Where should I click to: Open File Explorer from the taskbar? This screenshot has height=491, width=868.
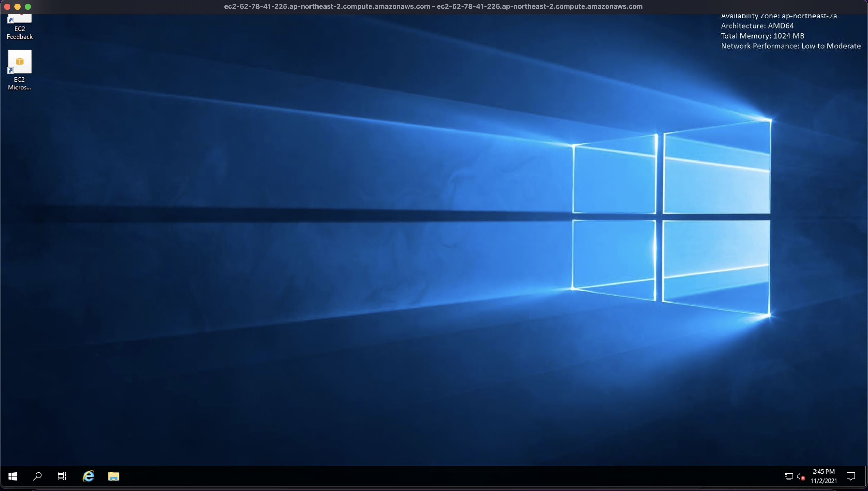(114, 476)
